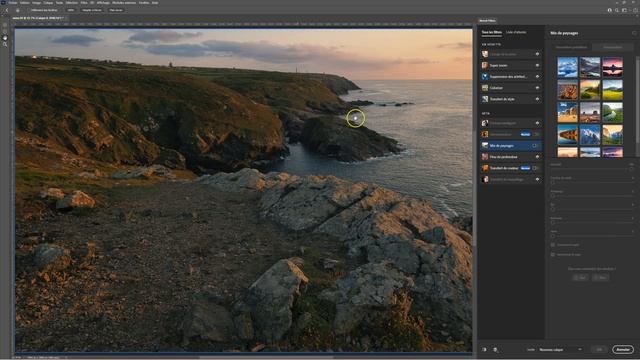Select the Mix de paysages filter row
Image resolution: width=640 pixels, height=360 pixels.
tap(511, 146)
